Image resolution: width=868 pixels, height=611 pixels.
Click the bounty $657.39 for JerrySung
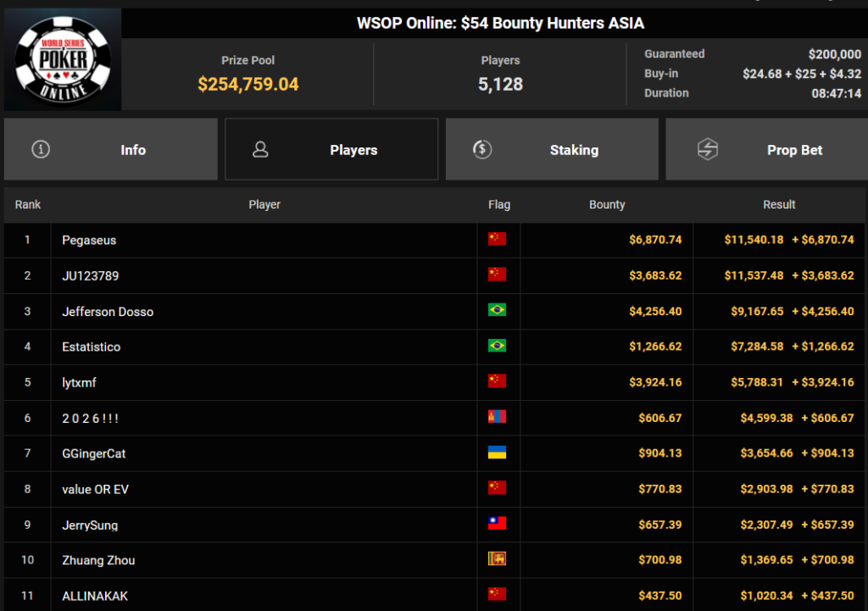pos(660,525)
